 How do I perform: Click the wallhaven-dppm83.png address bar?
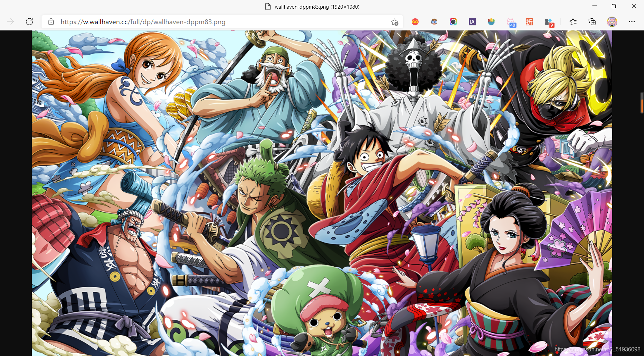pos(222,22)
